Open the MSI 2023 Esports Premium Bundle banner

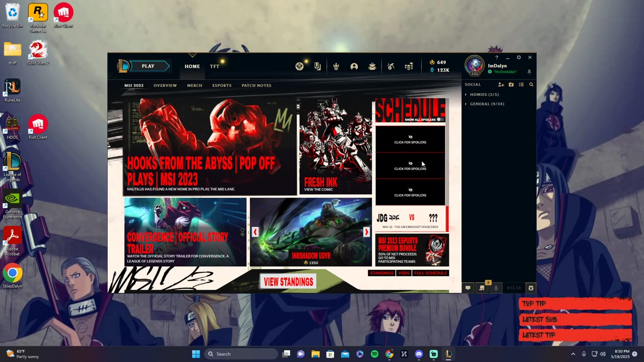pos(412,250)
